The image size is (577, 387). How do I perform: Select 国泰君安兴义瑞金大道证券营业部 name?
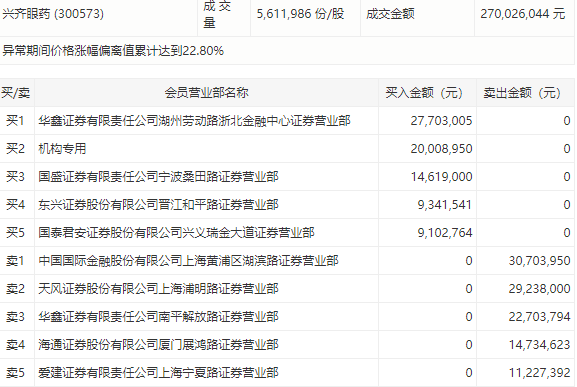[x=176, y=232]
